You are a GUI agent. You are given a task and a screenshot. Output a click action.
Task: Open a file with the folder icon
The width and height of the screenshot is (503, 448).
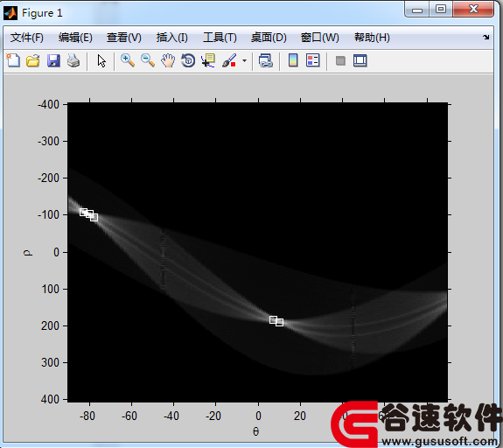[33, 60]
